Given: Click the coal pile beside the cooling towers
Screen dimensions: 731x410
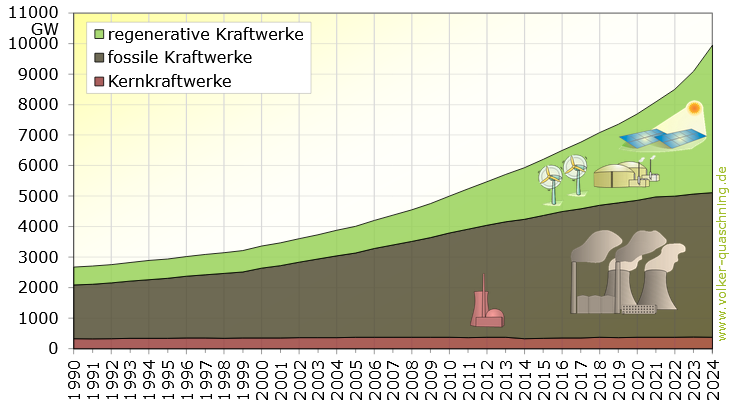Looking at the screenshot, I should click(x=638, y=310).
